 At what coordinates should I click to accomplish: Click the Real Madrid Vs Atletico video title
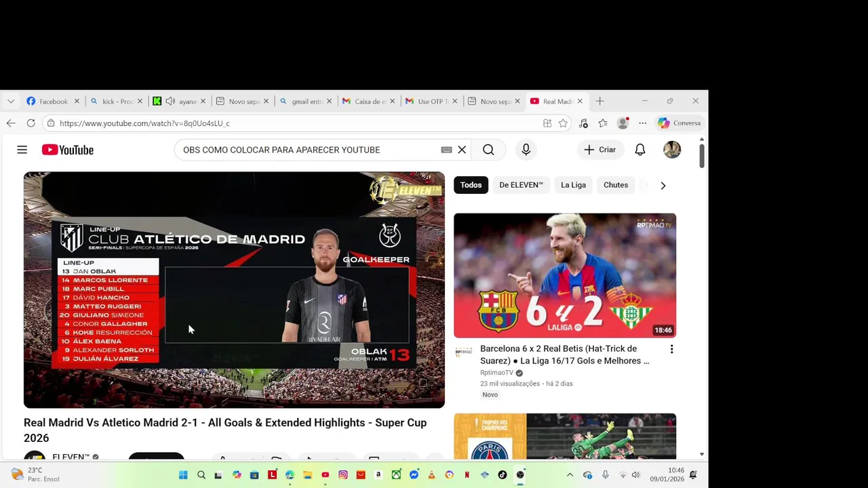[225, 430]
